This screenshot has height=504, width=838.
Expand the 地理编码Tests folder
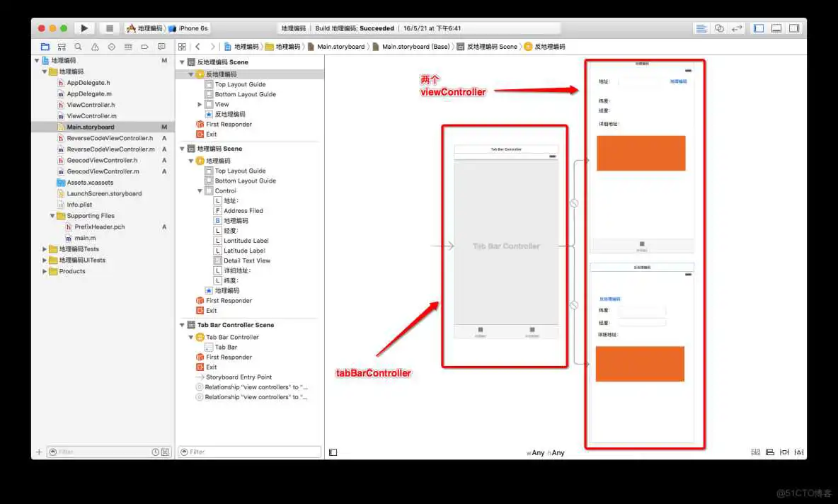click(45, 249)
